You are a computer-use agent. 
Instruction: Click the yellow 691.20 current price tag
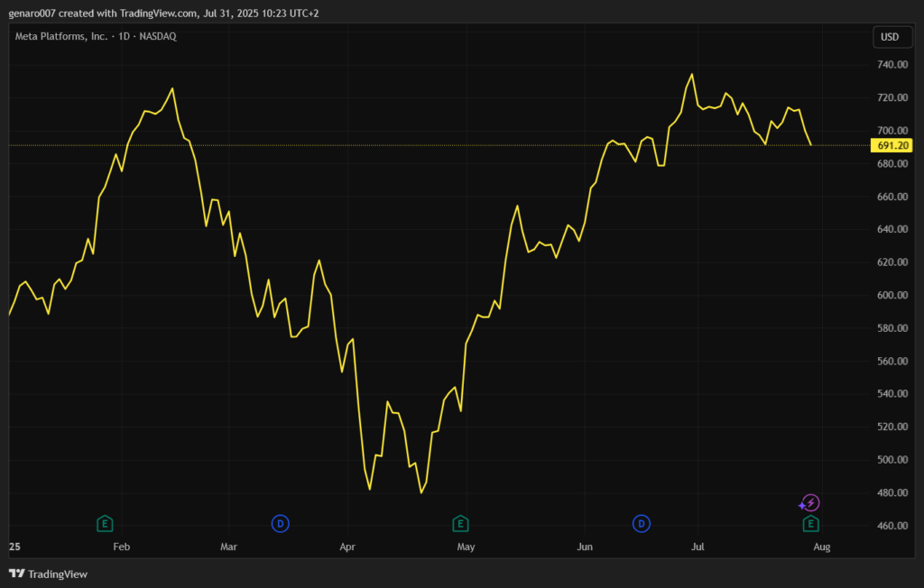coord(892,145)
